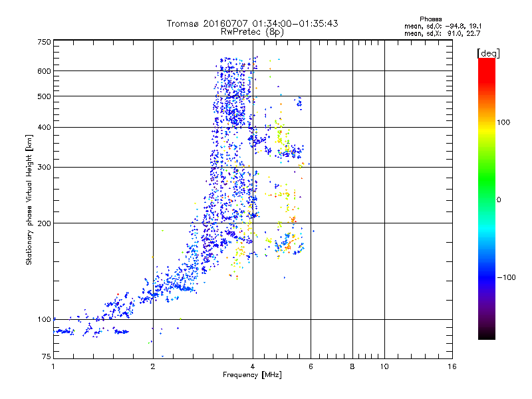Click the '4' x-axis tick label

coord(253,366)
